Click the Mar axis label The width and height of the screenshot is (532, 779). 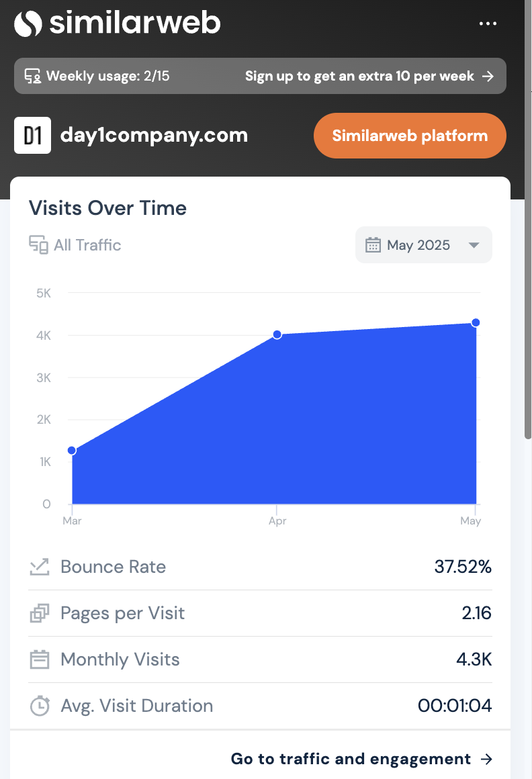click(72, 520)
